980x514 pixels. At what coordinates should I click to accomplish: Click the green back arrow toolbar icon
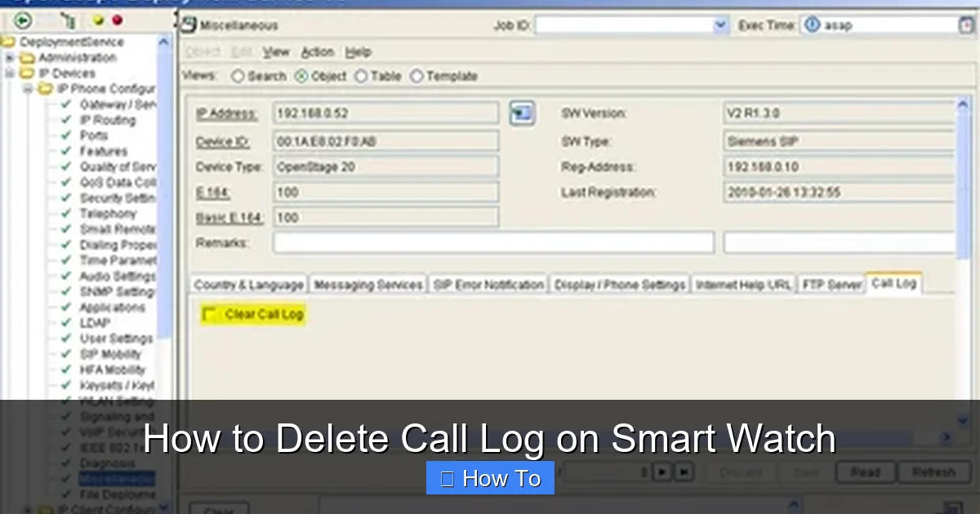click(x=22, y=21)
